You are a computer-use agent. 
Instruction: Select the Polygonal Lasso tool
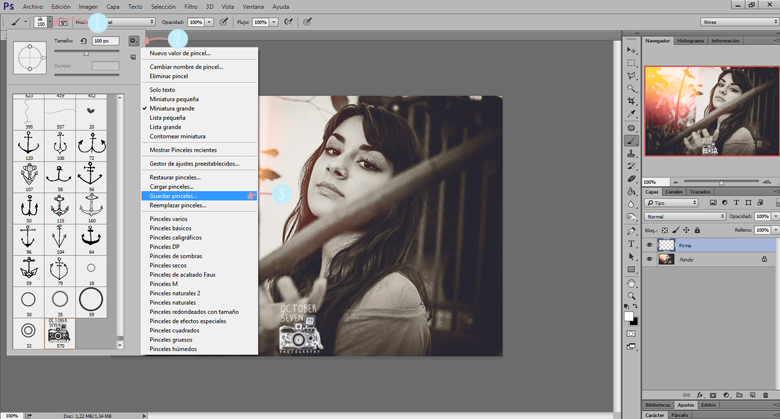631,76
